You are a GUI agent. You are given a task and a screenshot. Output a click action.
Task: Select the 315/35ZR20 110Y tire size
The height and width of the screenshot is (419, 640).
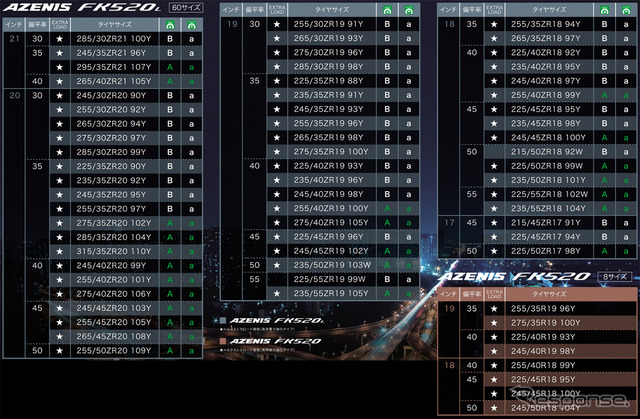(114, 251)
